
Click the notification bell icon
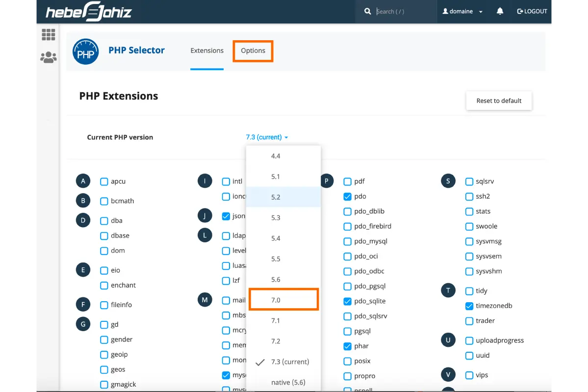[x=500, y=11]
